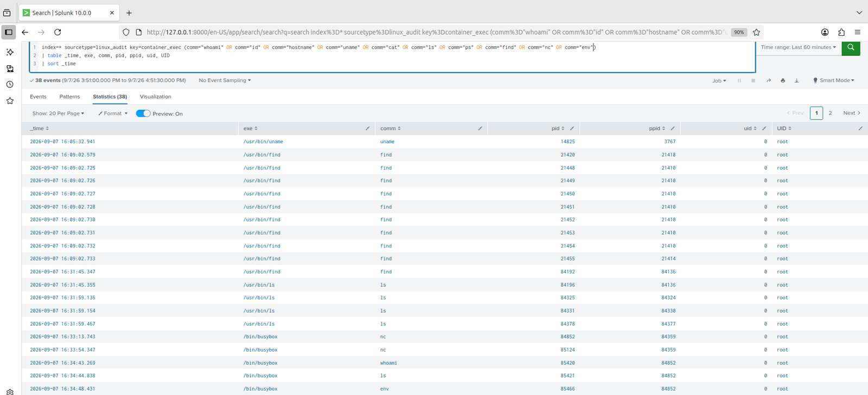Switch to the Events tab
The height and width of the screenshot is (395, 868).
[x=38, y=97]
